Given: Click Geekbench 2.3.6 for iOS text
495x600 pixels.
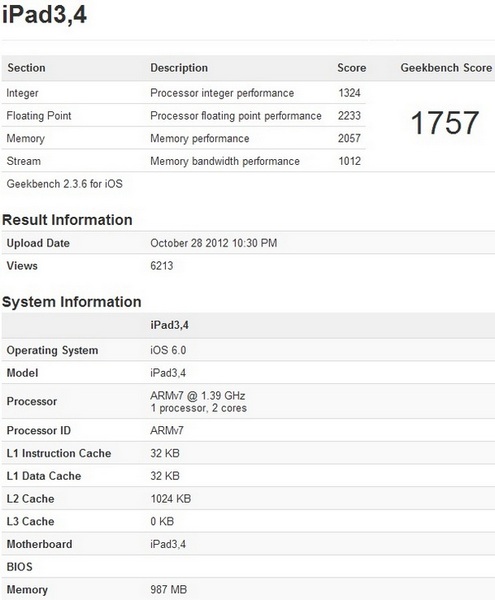Looking at the screenshot, I should [x=65, y=184].
